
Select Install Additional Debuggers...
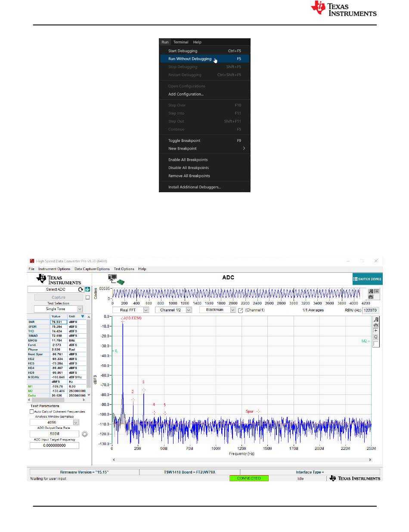(x=205, y=187)
